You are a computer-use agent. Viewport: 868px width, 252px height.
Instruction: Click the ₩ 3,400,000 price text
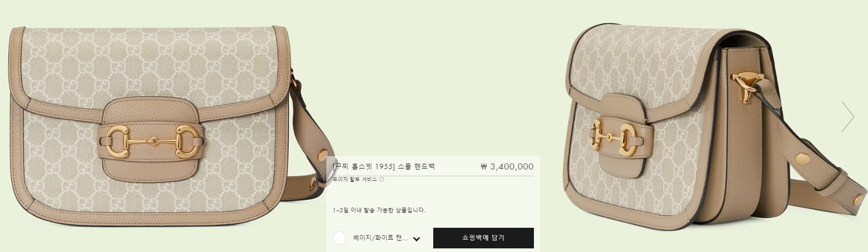point(507,166)
